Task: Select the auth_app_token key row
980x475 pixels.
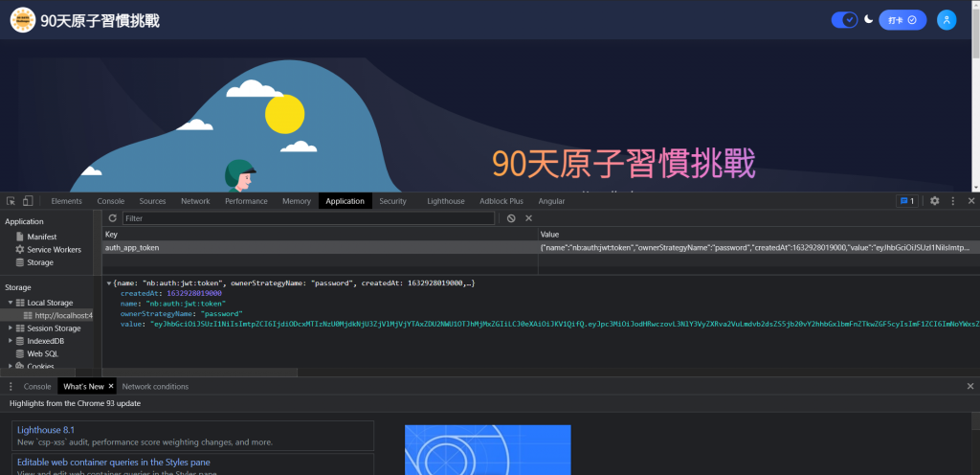Action: pyautogui.click(x=320, y=247)
